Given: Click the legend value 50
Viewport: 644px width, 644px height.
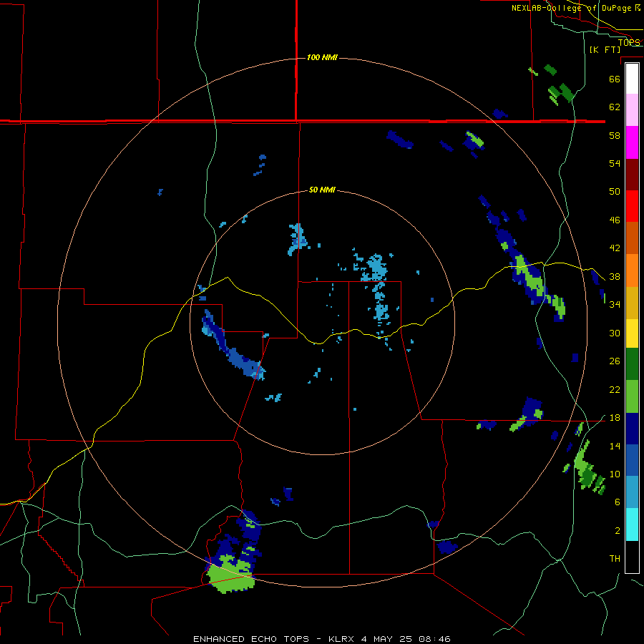Looking at the screenshot, I should tap(615, 192).
